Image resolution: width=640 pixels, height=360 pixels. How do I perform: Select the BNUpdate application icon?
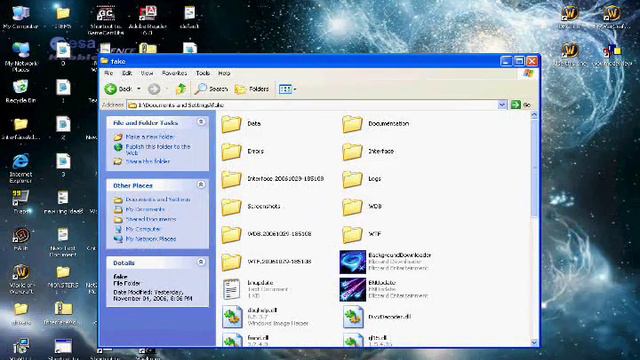point(353,289)
